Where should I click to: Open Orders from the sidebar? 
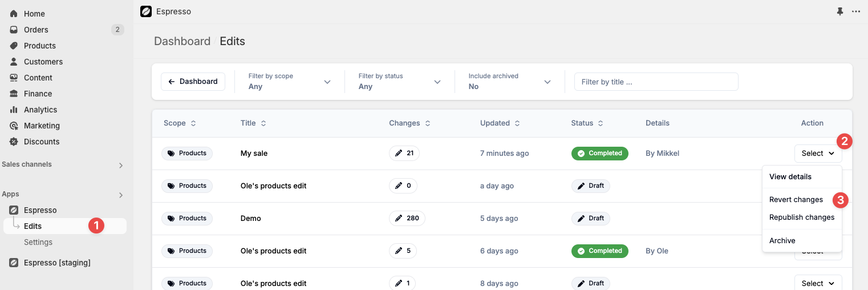(x=36, y=30)
